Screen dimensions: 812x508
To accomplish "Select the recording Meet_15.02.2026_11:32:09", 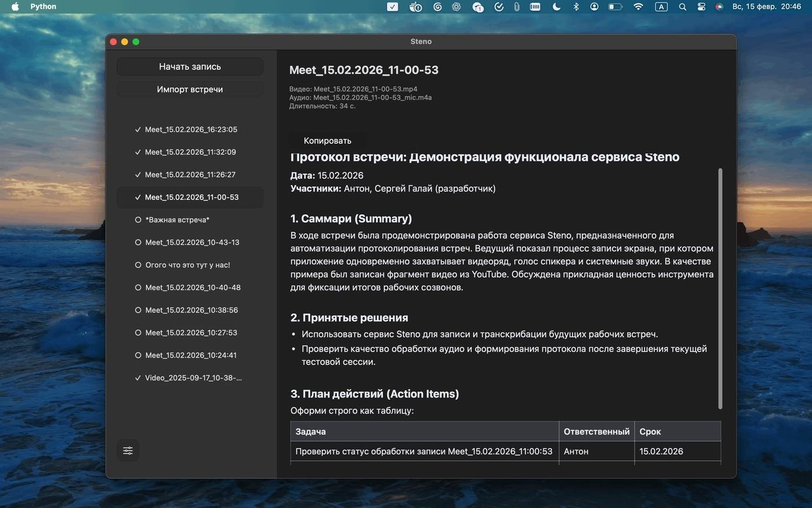I will (190, 152).
